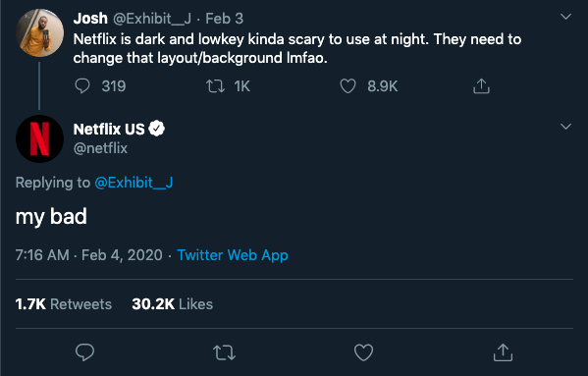Click the share icon under Josh's tweet
Viewport: 588px width, 376px height.
pos(481,85)
